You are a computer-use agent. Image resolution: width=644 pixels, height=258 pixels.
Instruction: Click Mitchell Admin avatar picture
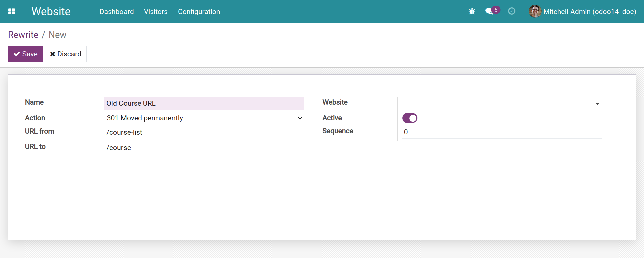click(535, 11)
